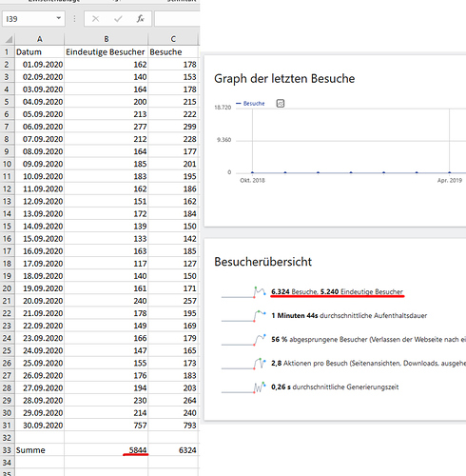
Task: Click the sparkline for Aktionen pro Besuch
Action: [243, 364]
